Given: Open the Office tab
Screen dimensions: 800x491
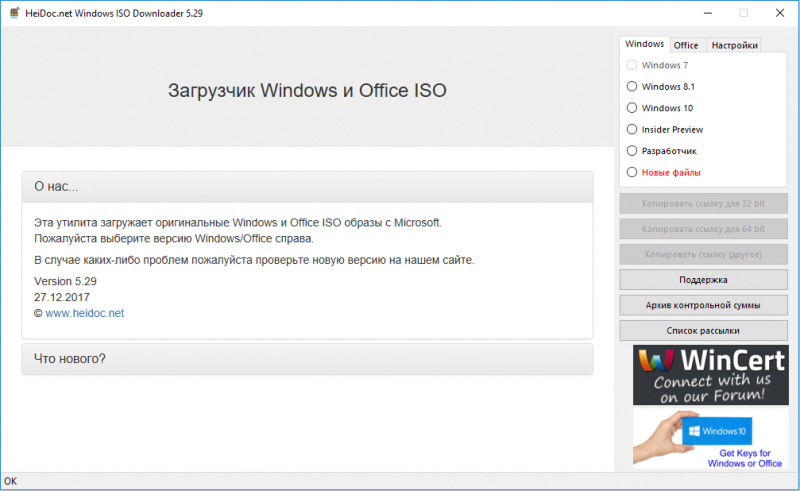Looking at the screenshot, I should [x=686, y=45].
